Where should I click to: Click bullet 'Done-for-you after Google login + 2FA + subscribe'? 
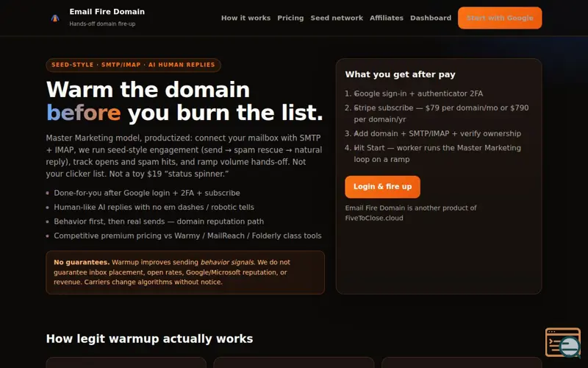point(146,193)
